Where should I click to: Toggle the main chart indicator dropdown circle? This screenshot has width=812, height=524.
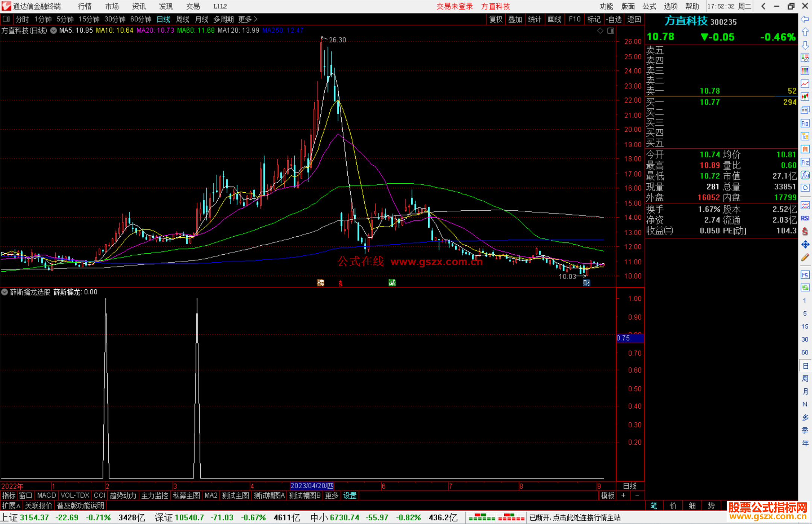click(x=54, y=30)
